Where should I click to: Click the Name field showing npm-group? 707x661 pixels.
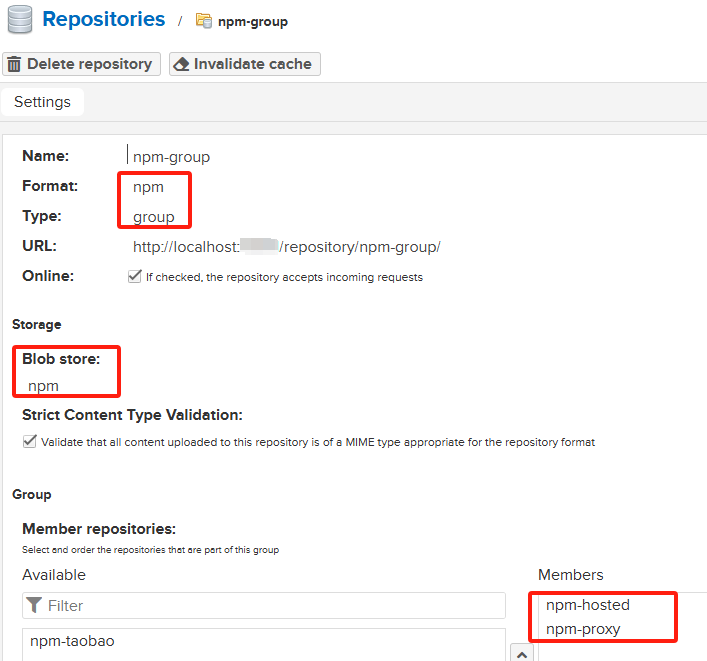[x=171, y=157]
